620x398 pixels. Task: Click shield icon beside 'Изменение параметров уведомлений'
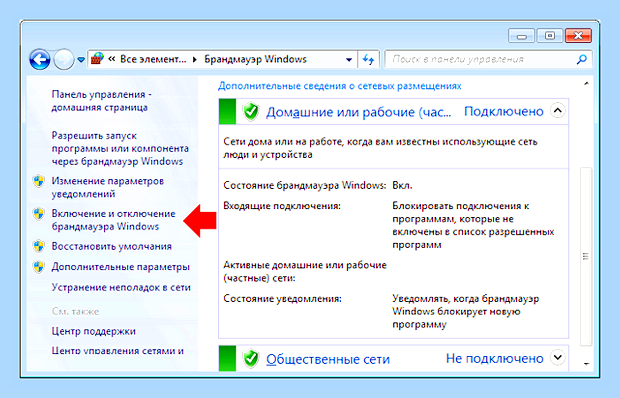pyautogui.click(x=38, y=181)
